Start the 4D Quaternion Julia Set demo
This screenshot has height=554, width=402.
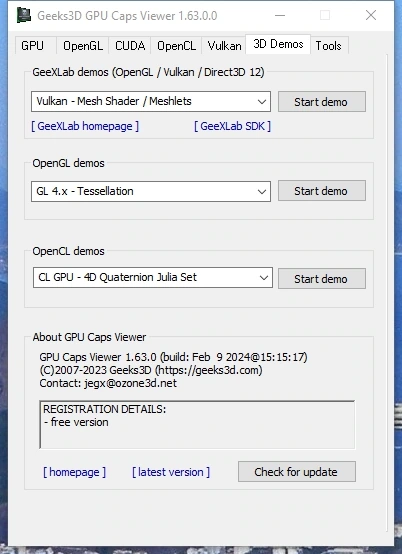pyautogui.click(x=321, y=279)
